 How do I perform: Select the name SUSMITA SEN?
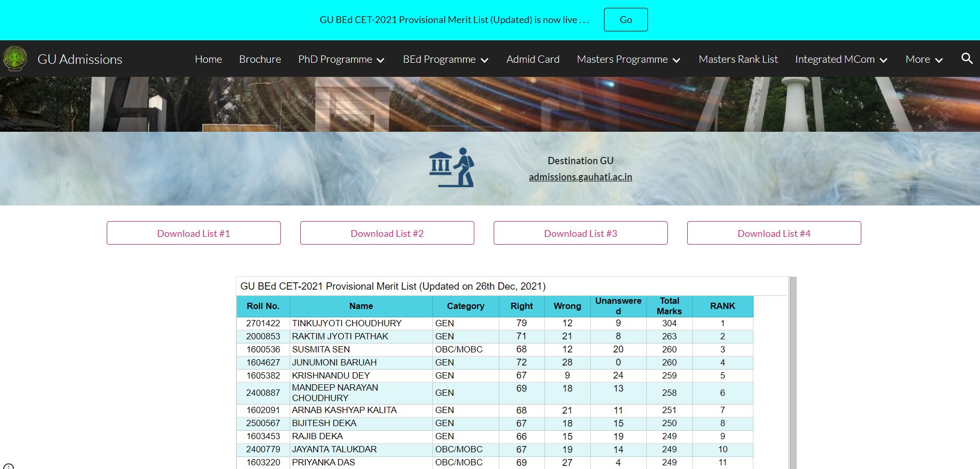(x=321, y=349)
